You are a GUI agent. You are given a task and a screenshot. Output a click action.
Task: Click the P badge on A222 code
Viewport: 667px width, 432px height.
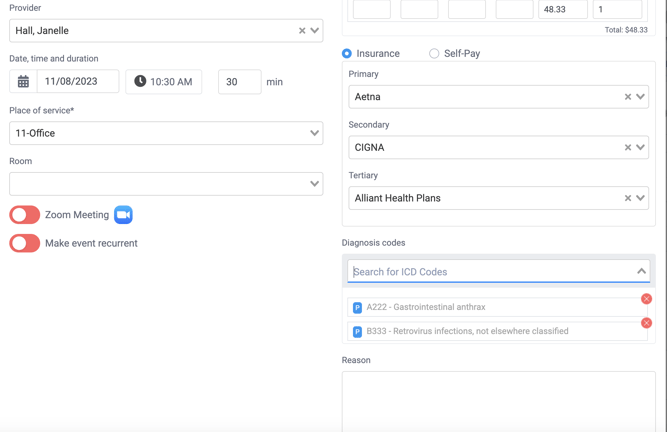click(357, 307)
